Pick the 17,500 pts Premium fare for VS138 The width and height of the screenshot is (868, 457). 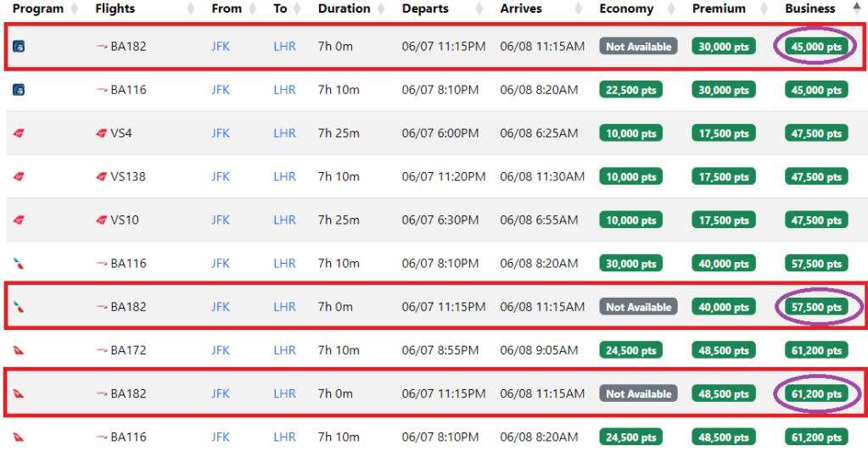click(x=724, y=177)
